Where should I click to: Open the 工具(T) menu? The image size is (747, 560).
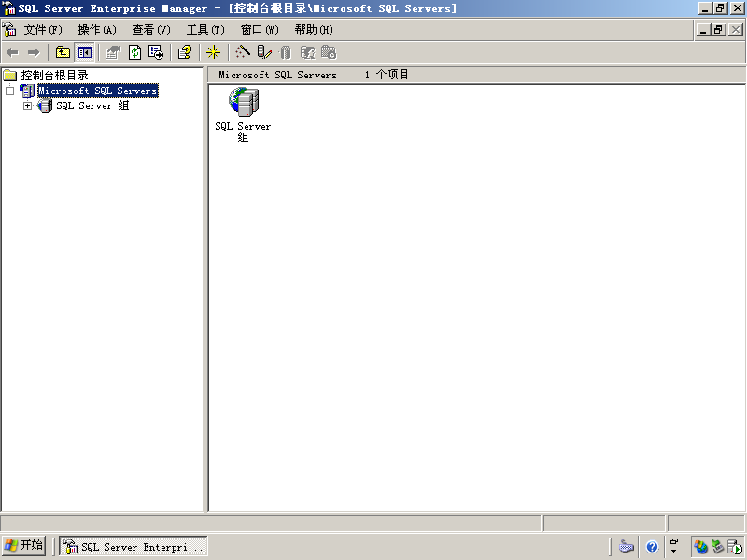tap(205, 30)
